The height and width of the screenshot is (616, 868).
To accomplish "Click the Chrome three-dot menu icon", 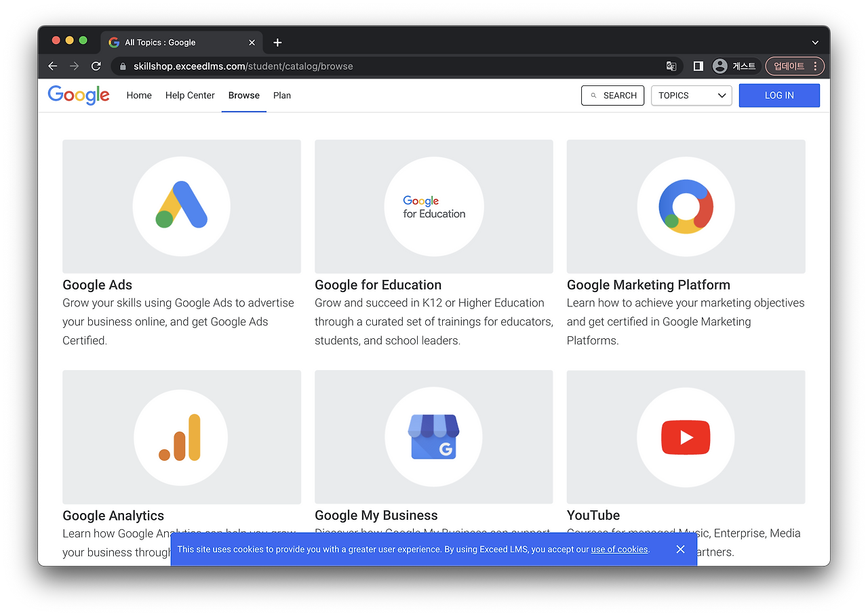I will pyautogui.click(x=815, y=66).
